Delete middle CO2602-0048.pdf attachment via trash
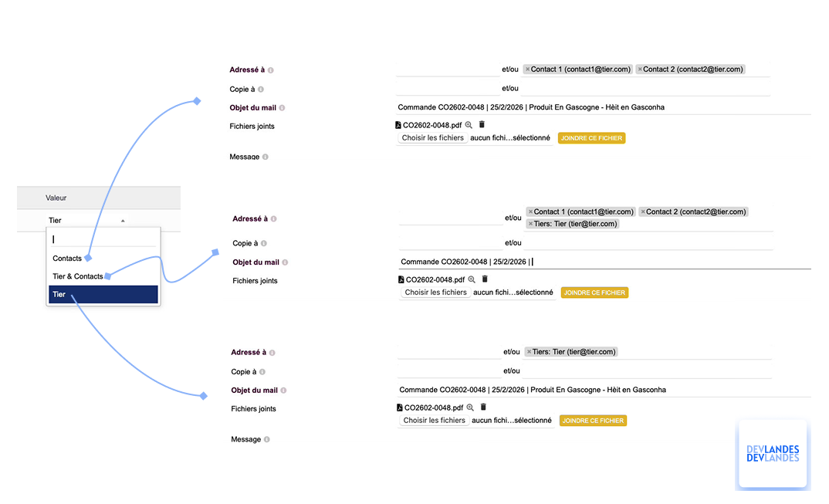 [x=485, y=279]
